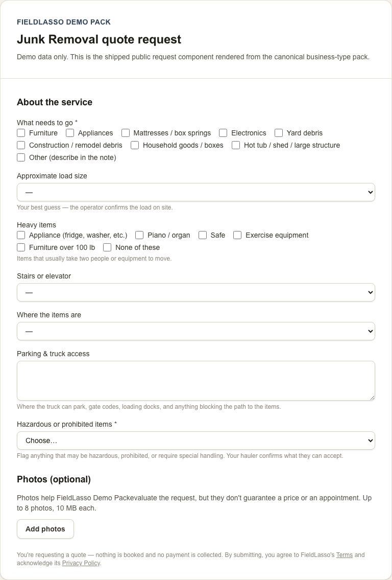
Task: Check the Safe heavy item box
Action: [x=203, y=235]
